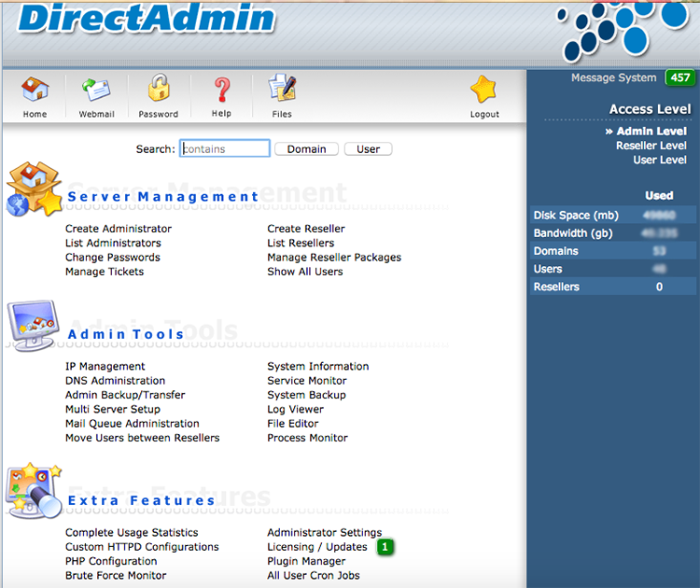Open List Resellers

[x=301, y=243]
